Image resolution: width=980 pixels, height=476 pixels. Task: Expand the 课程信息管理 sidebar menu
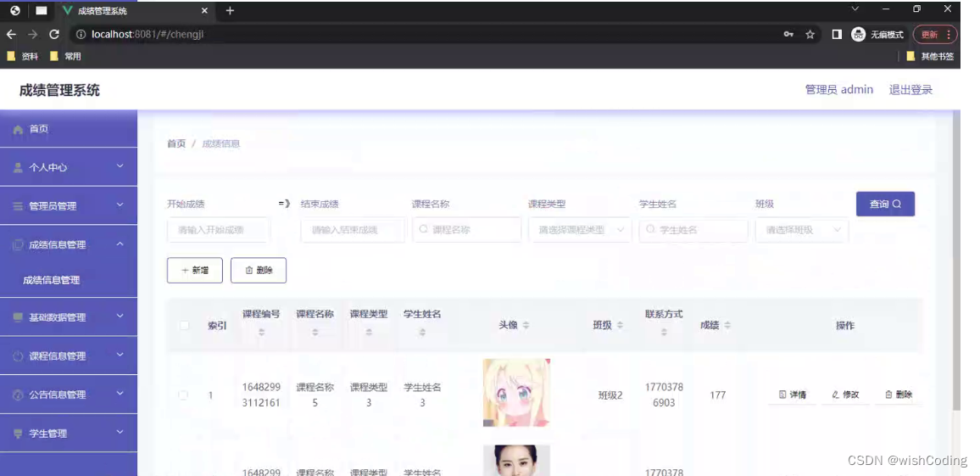click(69, 356)
